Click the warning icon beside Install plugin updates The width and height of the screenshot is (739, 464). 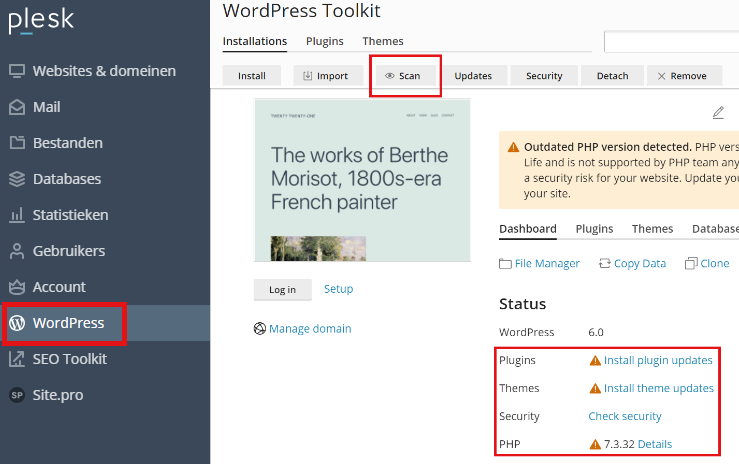pos(595,360)
